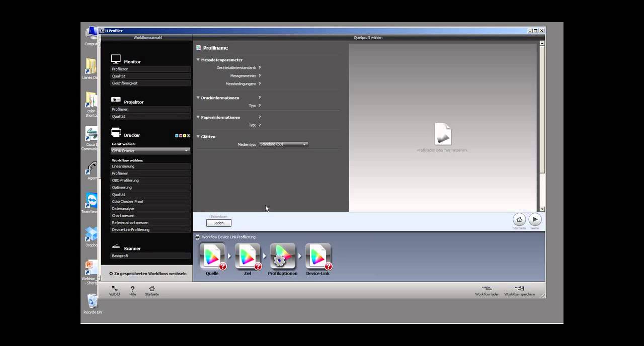Click the Cisco IP Communicator desktop icon
The height and width of the screenshot is (346, 644).
(x=92, y=133)
